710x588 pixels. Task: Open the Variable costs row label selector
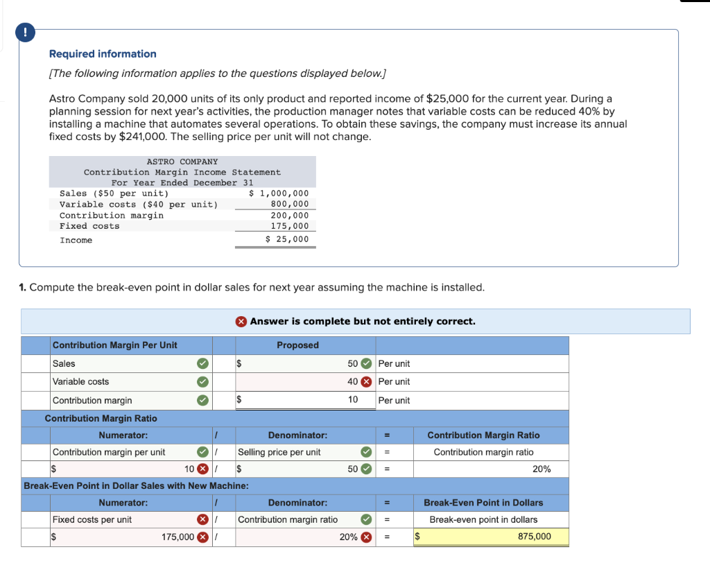[131, 382]
